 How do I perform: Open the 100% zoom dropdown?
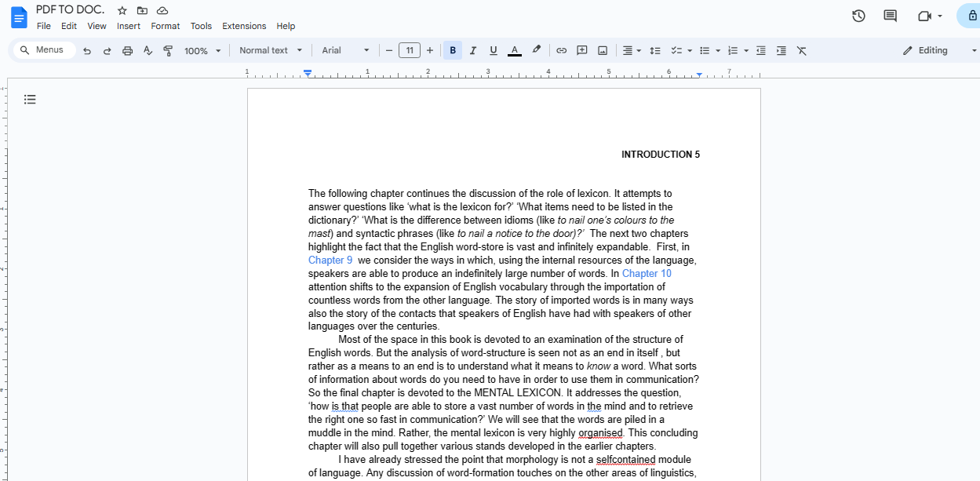[202, 50]
